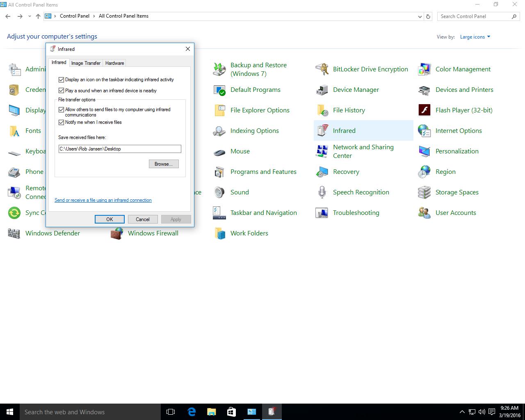Toggle allow others to send files checkbox
This screenshot has height=420, width=525.
(62, 110)
